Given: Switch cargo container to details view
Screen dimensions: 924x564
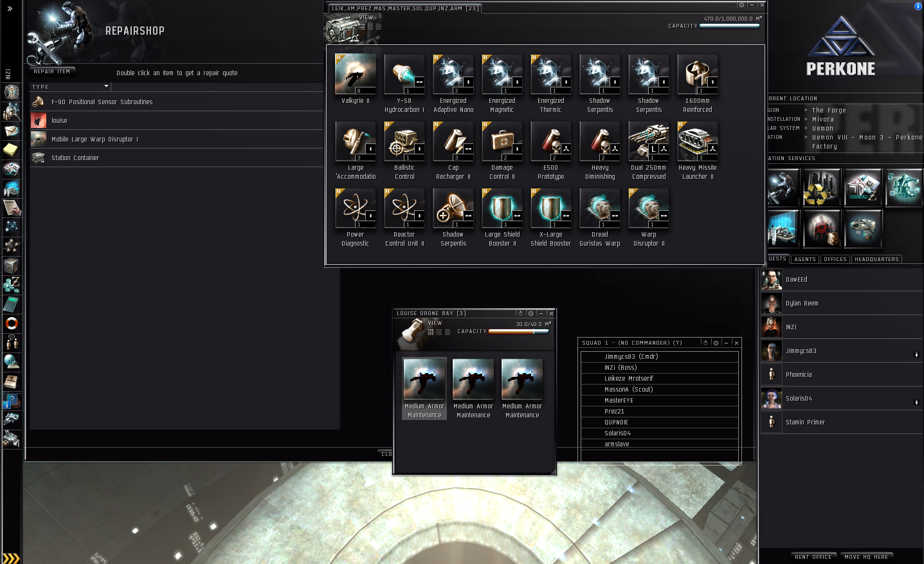Looking at the screenshot, I should [x=370, y=26].
